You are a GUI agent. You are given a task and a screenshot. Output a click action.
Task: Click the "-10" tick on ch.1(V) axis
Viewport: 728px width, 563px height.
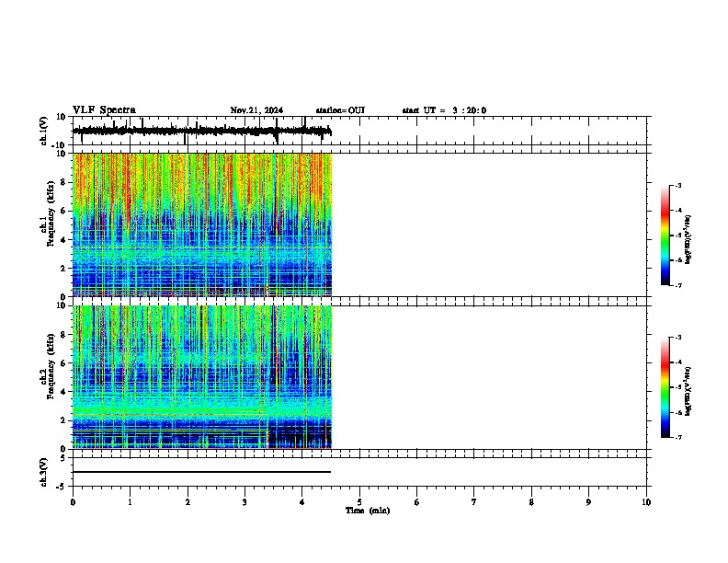60,145
